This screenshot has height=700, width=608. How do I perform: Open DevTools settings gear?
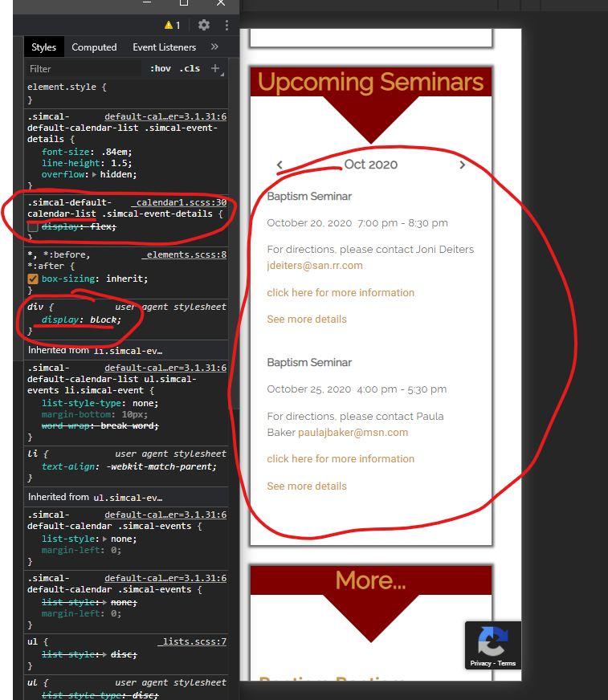pyautogui.click(x=204, y=25)
